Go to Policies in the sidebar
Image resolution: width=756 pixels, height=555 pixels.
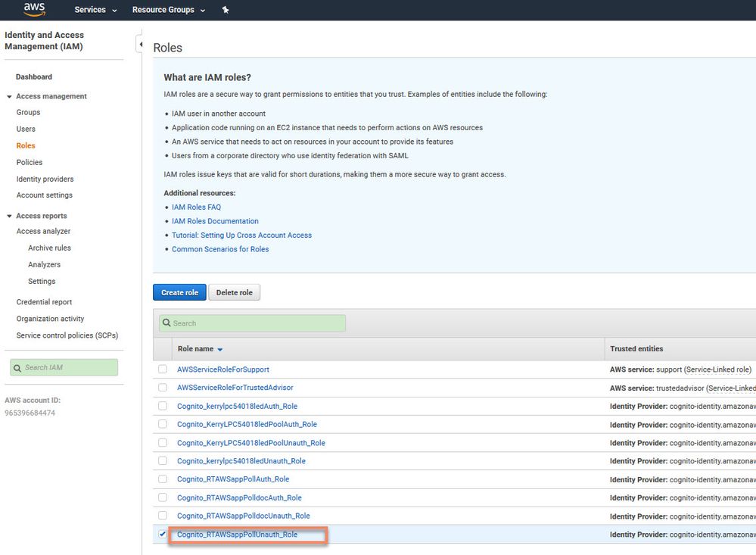coord(30,162)
